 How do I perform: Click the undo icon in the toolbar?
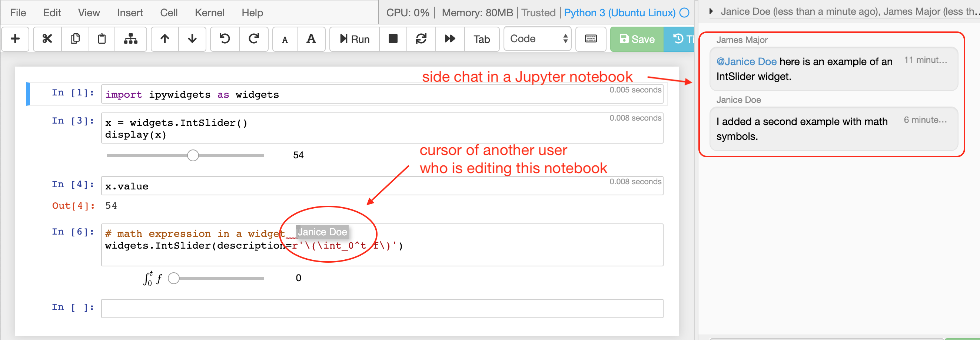[x=225, y=39]
